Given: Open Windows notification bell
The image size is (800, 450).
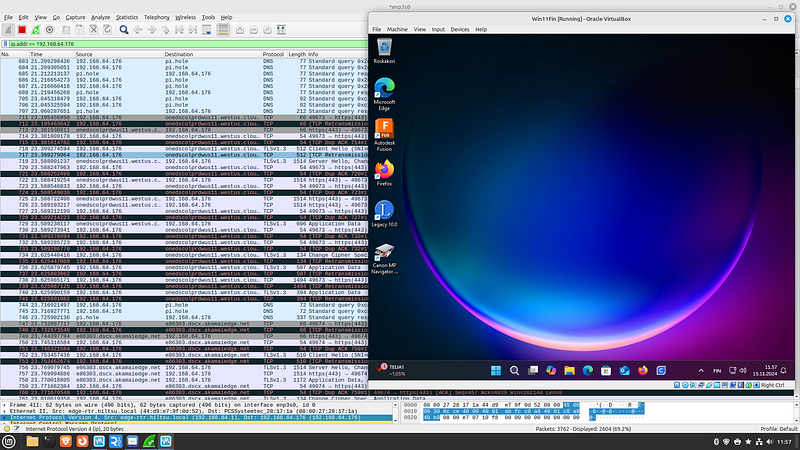Looking at the screenshot, I should [784, 370].
